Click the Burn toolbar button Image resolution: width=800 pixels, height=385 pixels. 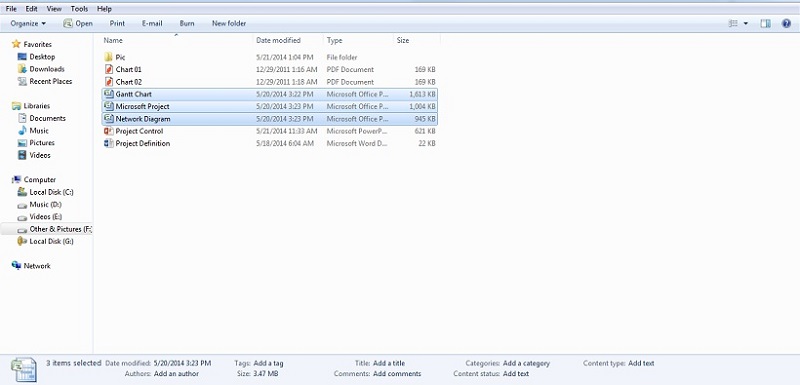(x=187, y=23)
